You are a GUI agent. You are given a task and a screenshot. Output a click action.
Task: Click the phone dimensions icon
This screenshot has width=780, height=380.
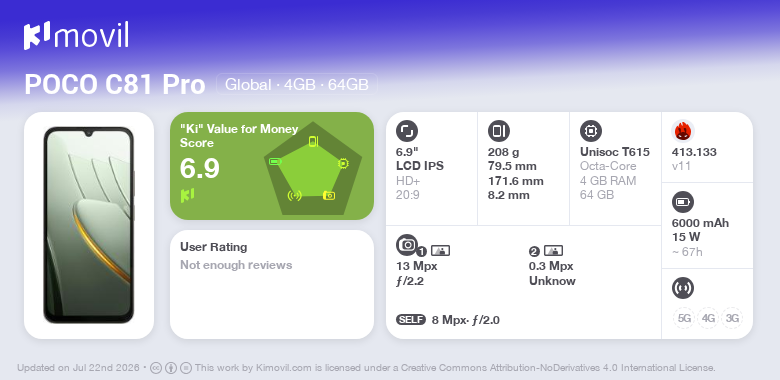pos(499,131)
